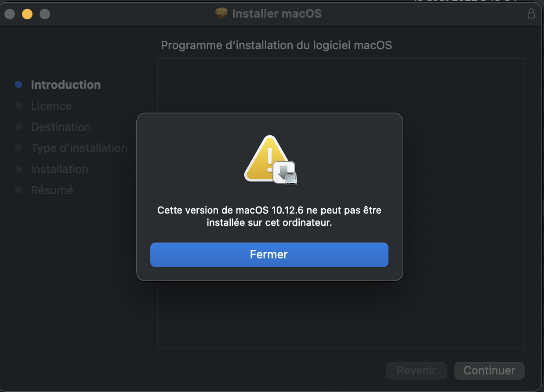Click the Fermer button in the alert

click(x=269, y=255)
